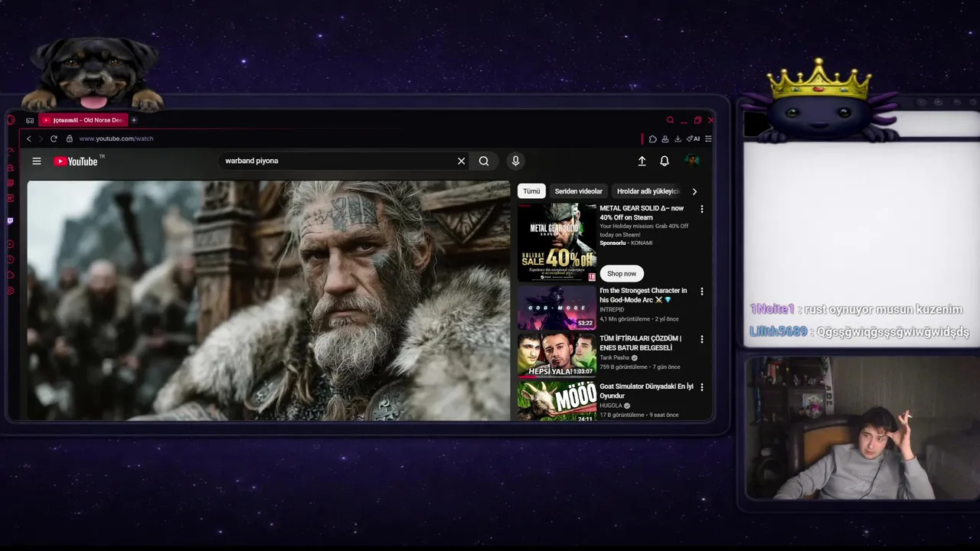Click the HEPSİ YALAN video thumbnail

click(x=557, y=355)
